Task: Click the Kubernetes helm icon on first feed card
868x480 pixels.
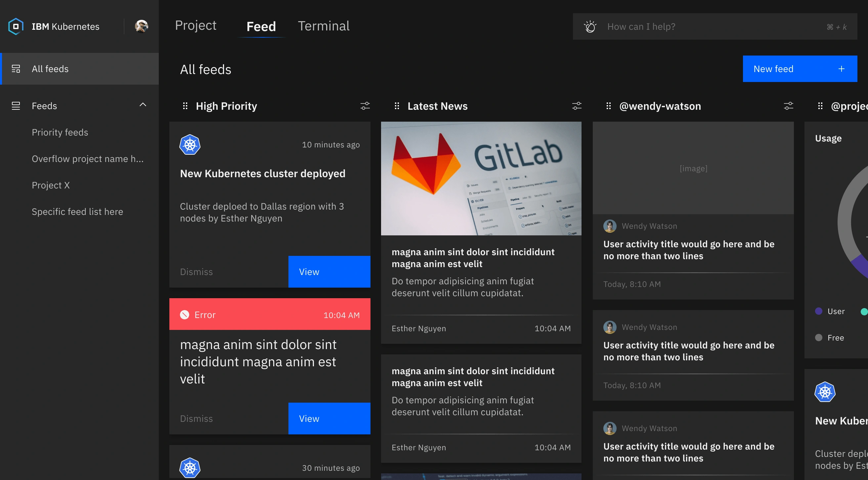Action: click(x=189, y=145)
